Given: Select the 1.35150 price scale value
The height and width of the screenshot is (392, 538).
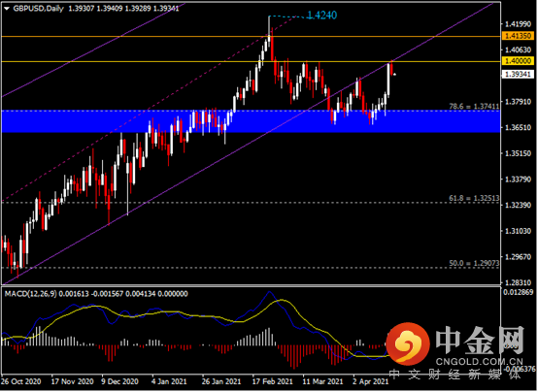Looking at the screenshot, I should click(x=518, y=153).
